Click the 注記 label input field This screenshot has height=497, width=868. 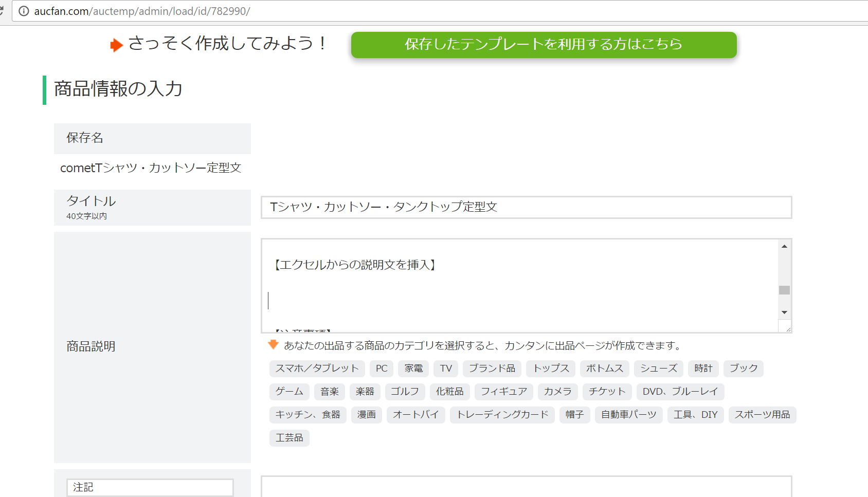(x=150, y=487)
